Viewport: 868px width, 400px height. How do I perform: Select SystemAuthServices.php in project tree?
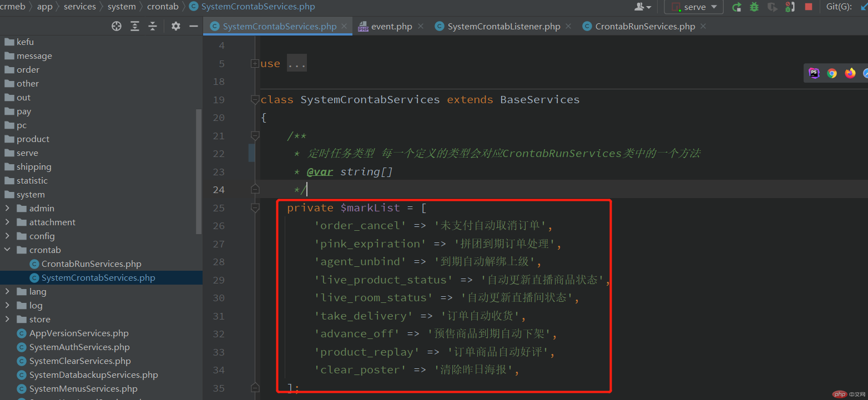(79, 347)
